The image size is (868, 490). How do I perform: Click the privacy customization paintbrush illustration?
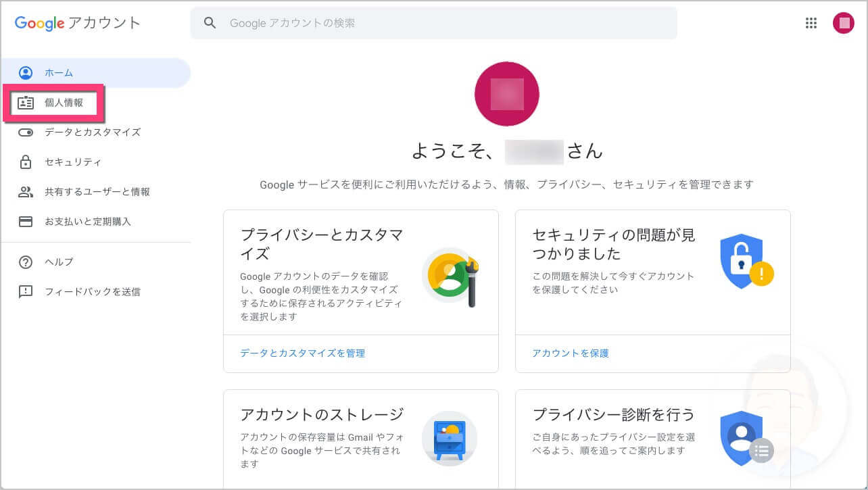[x=450, y=277]
